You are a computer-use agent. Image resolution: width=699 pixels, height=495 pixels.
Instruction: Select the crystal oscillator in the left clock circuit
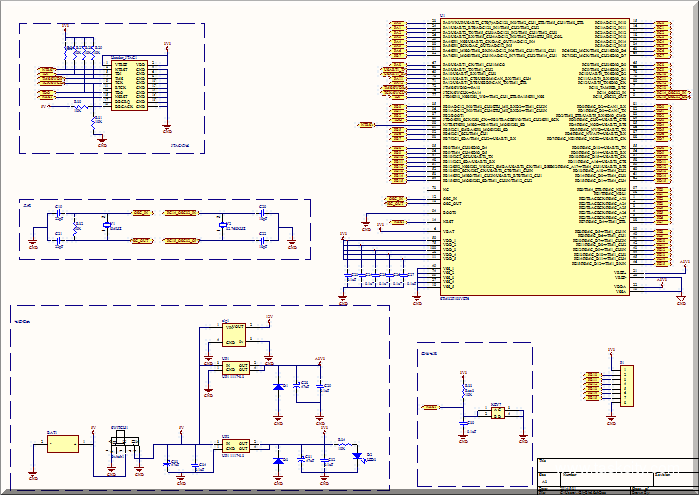point(108,226)
